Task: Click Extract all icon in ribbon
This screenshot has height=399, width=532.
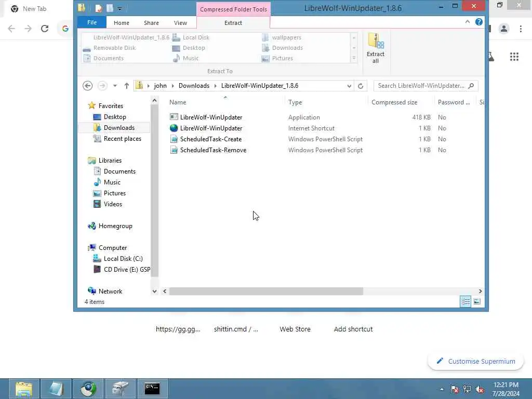Action: pyautogui.click(x=375, y=48)
